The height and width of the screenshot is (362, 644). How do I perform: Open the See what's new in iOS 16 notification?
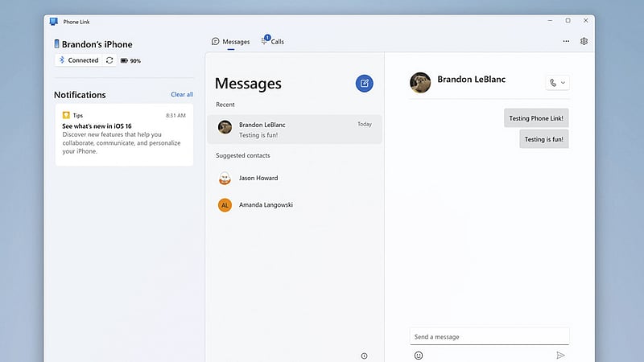pos(124,135)
